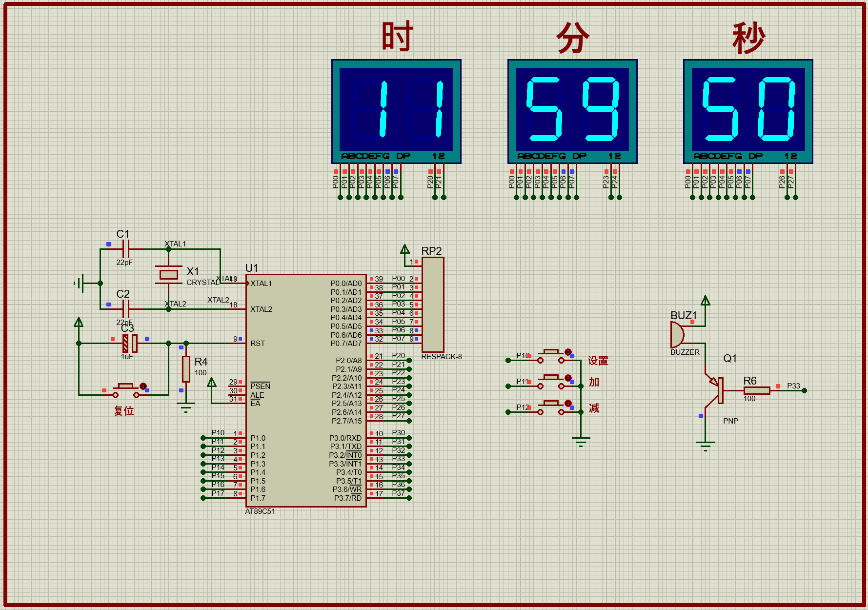Click the power arrow left of capacitor C3
The height and width of the screenshot is (610, 868).
(x=79, y=322)
